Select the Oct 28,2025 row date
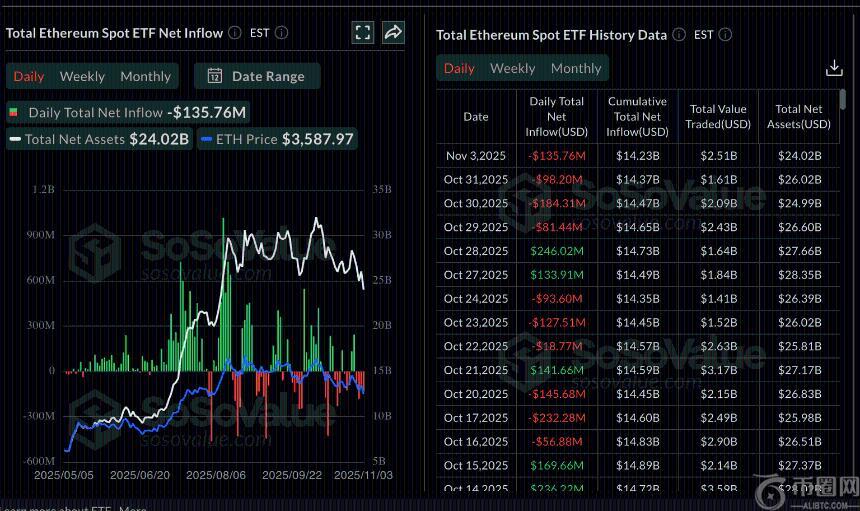860x511 pixels. point(476,251)
